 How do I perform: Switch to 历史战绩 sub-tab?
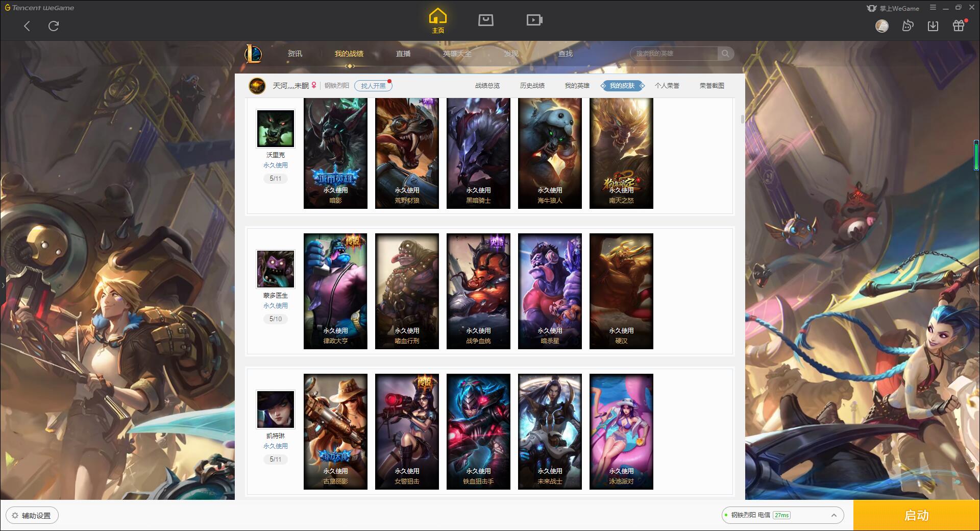[x=532, y=86]
